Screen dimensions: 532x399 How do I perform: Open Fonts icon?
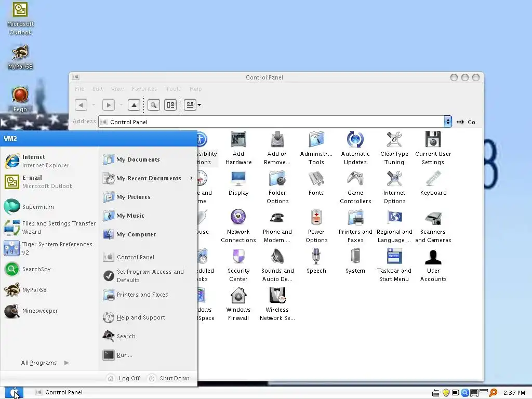pyautogui.click(x=316, y=183)
